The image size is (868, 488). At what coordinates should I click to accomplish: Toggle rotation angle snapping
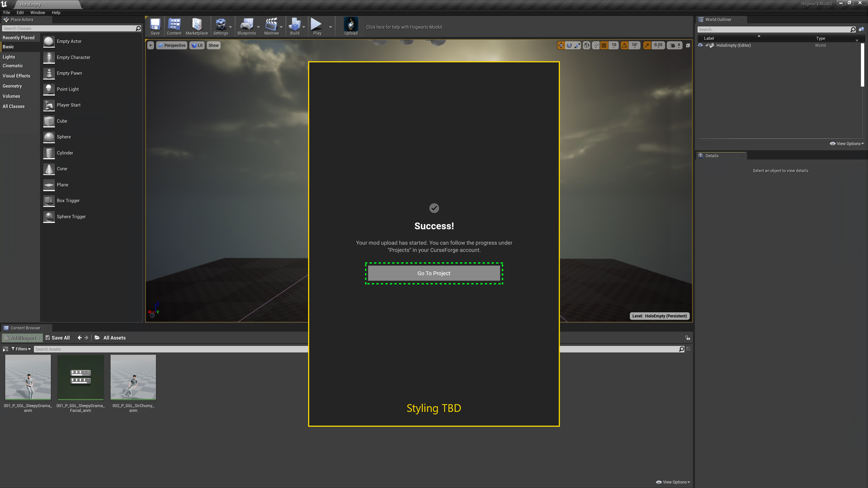click(624, 45)
